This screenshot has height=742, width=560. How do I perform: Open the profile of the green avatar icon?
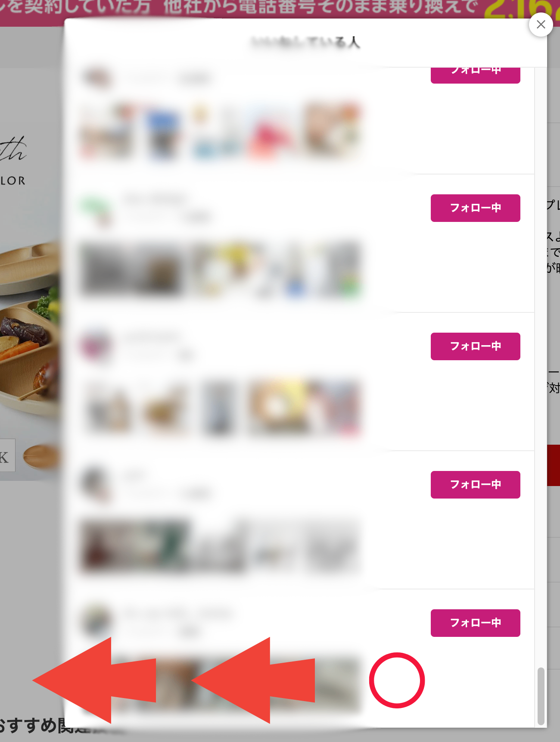[x=96, y=209]
